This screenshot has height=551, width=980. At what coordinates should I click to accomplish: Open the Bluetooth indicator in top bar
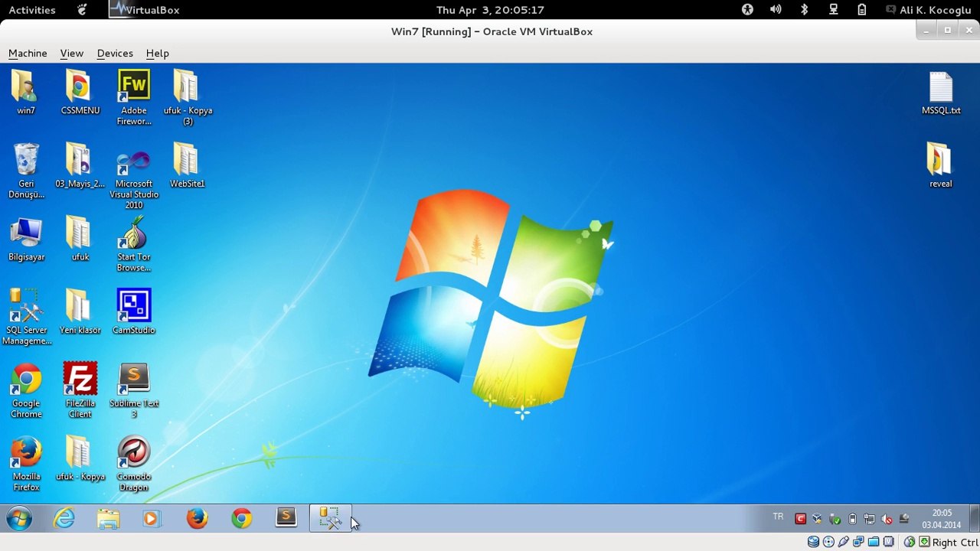(x=805, y=10)
